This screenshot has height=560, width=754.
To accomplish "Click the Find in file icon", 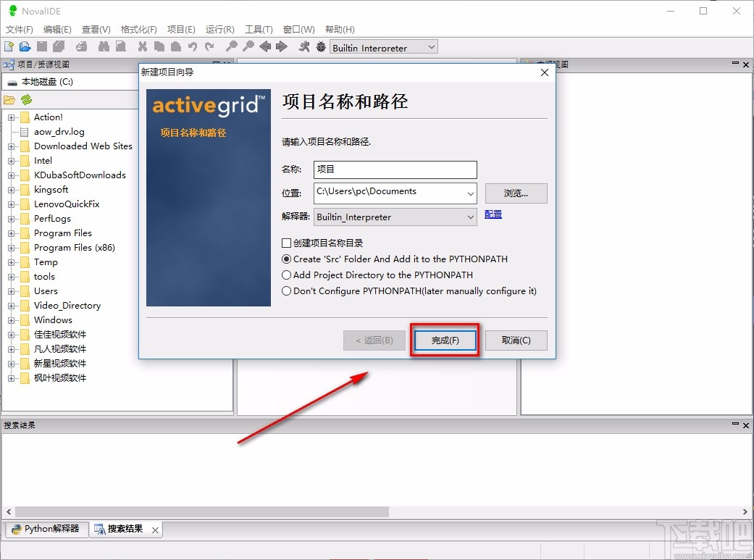I will click(121, 46).
